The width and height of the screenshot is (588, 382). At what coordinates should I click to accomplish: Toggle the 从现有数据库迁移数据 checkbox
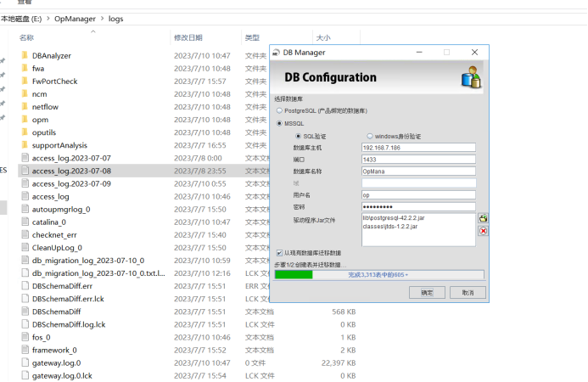pyautogui.click(x=279, y=252)
